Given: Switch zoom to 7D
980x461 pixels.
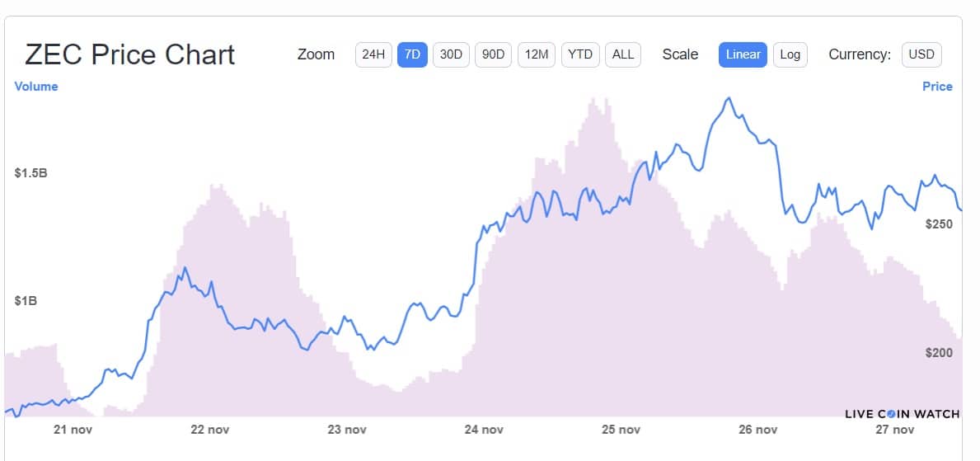Looking at the screenshot, I should (412, 54).
